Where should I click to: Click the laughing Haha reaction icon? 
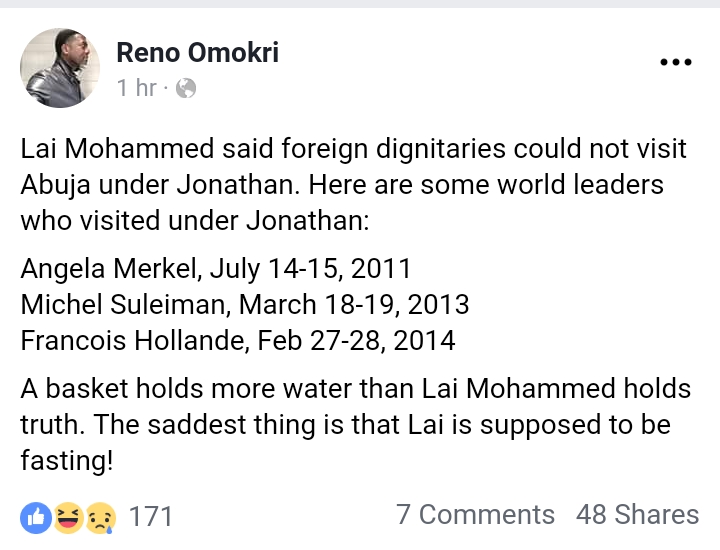pyautogui.click(x=69, y=516)
